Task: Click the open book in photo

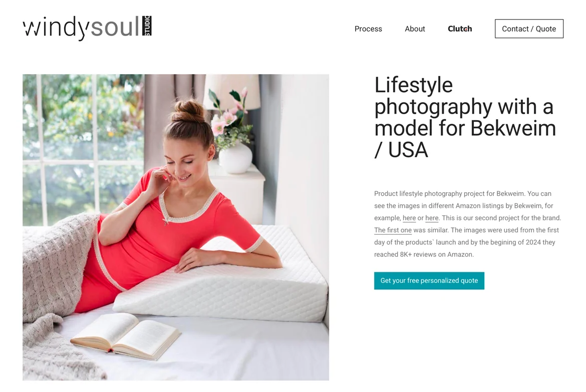Action: point(126,335)
